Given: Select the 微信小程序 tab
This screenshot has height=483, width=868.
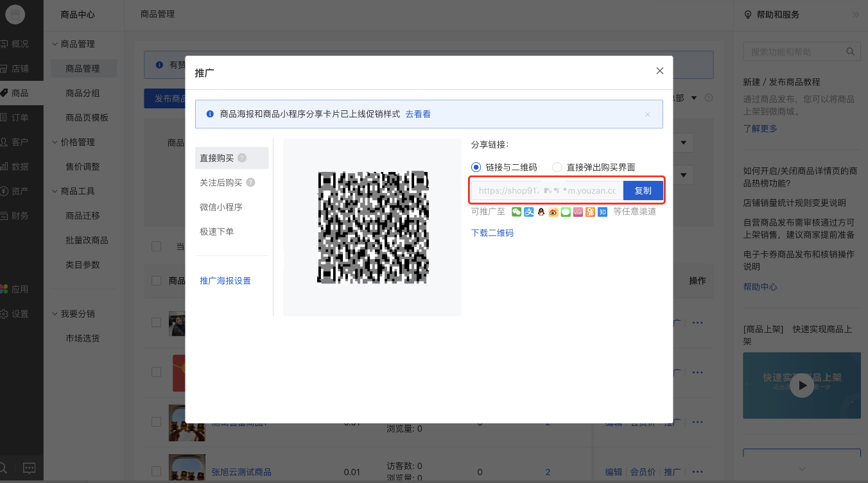Looking at the screenshot, I should coord(221,207).
